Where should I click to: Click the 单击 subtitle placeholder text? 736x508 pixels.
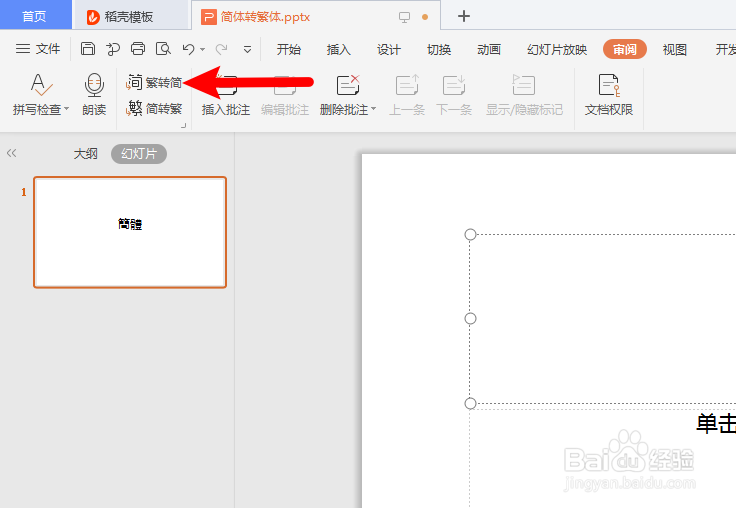point(716,423)
